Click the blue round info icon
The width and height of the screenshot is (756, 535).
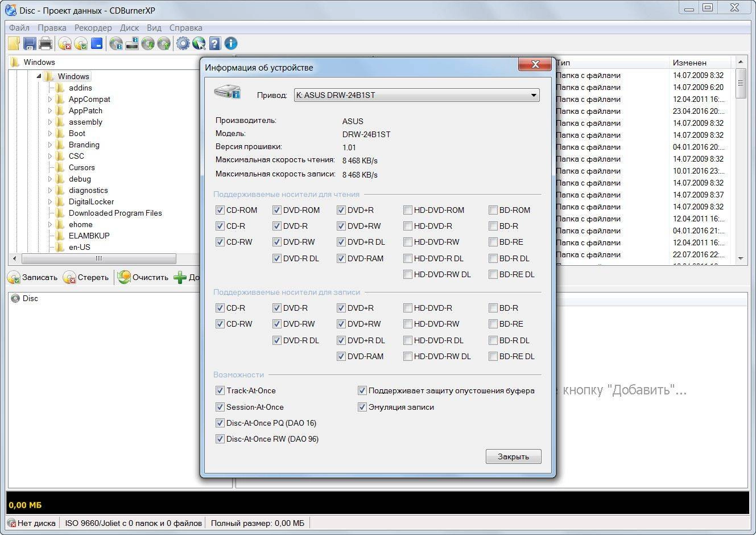coord(230,43)
